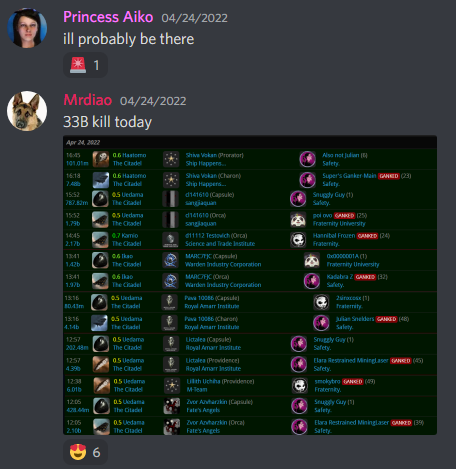
Task: Toggle the red siren emoji reaction
Action: (85, 65)
